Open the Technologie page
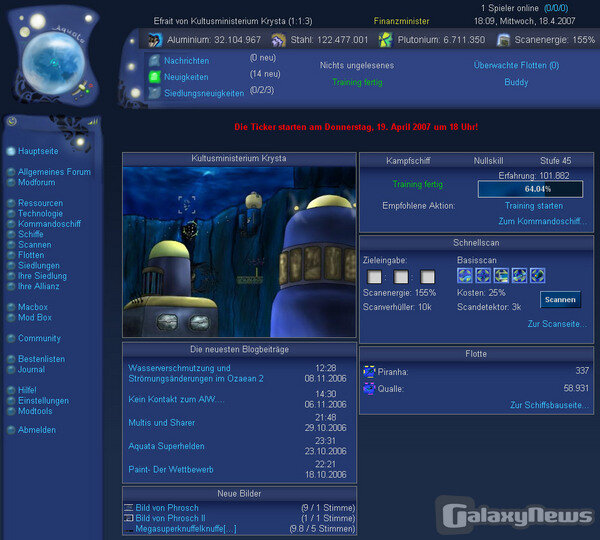 [41, 214]
